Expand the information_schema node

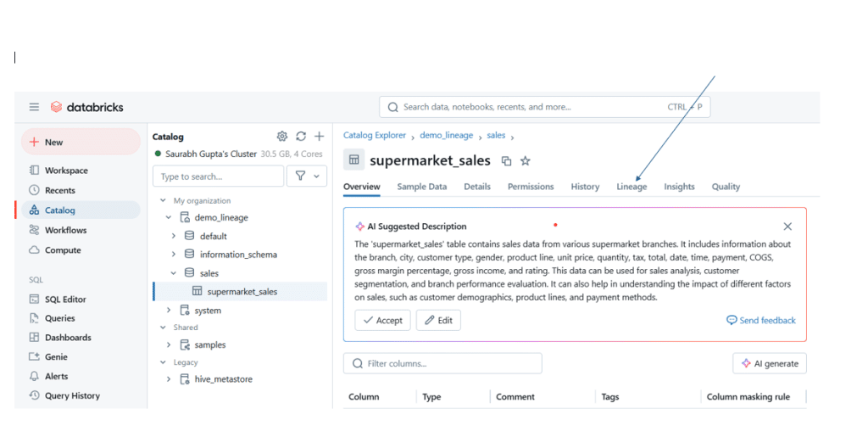point(174,255)
